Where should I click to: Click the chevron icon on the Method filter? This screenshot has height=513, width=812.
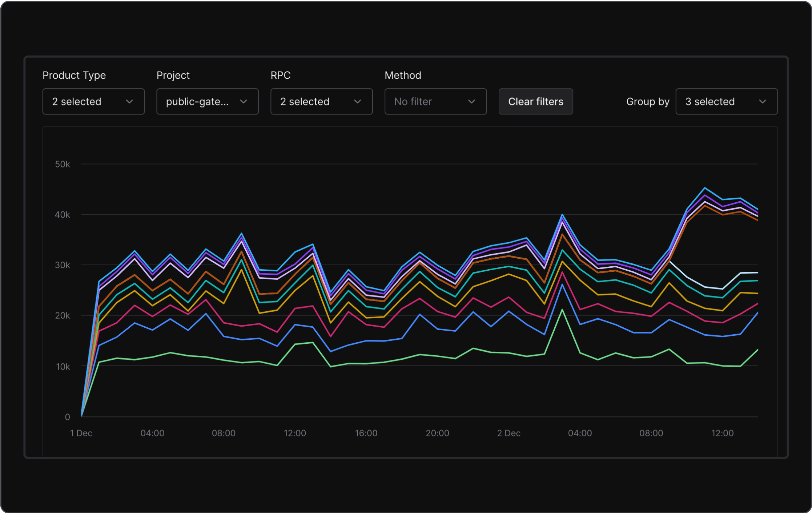tap(472, 102)
